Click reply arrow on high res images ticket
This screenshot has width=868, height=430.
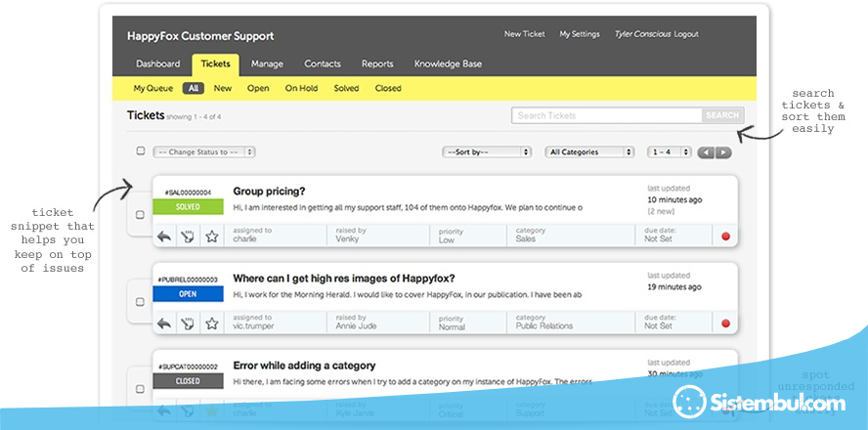tap(164, 323)
